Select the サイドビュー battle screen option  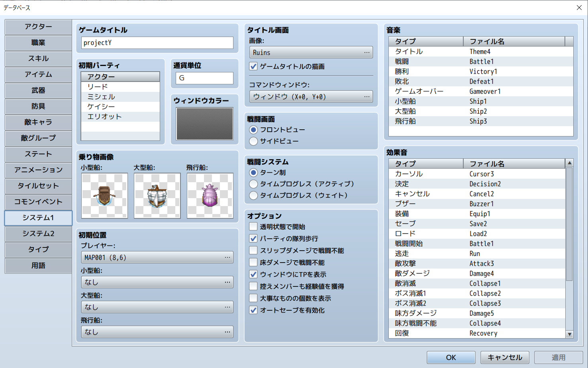[x=253, y=141]
